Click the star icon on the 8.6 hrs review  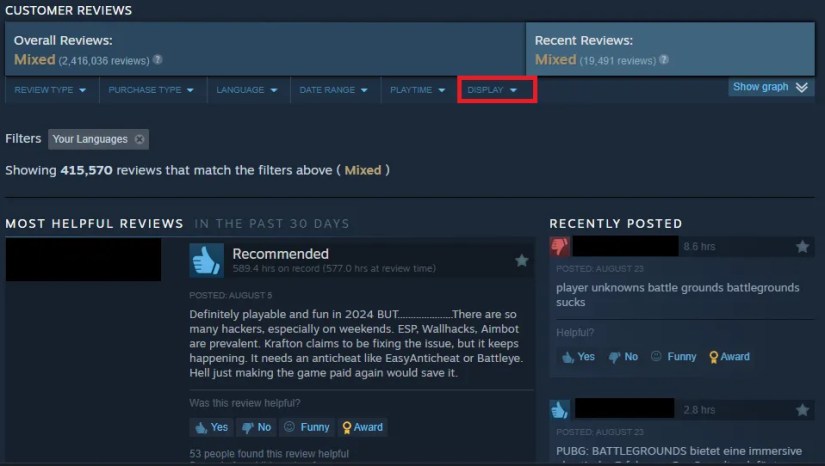pos(802,246)
